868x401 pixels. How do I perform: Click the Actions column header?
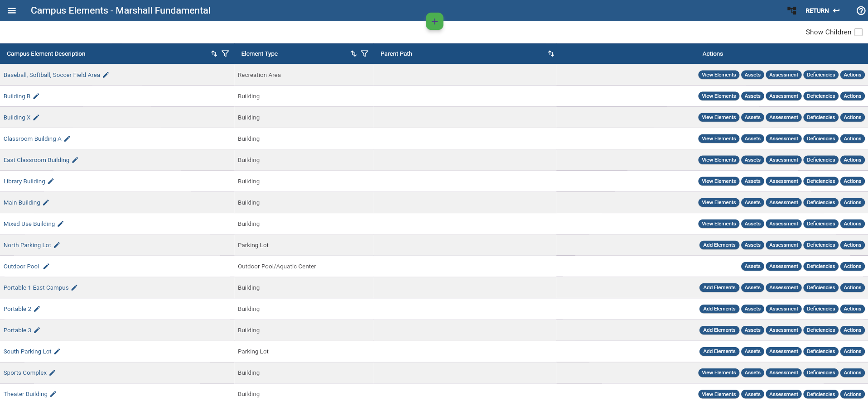(713, 53)
